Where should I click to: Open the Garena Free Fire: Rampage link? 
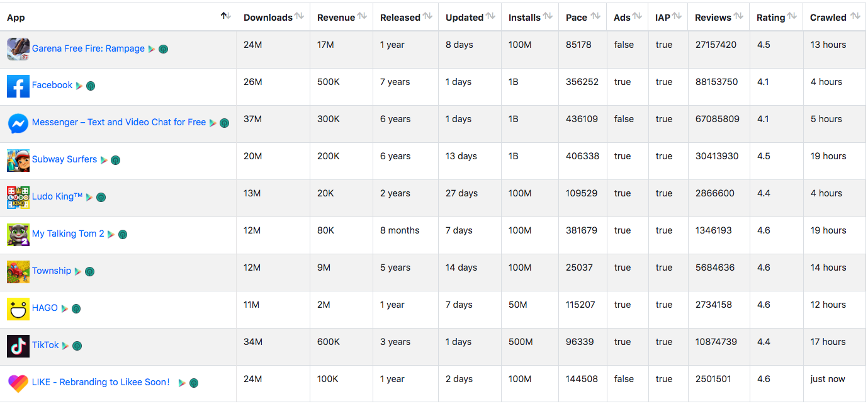88,48
